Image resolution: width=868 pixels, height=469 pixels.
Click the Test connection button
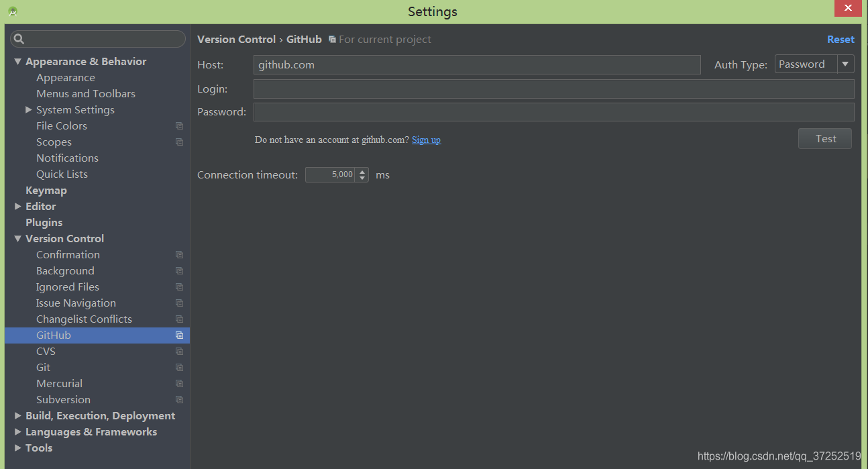[x=825, y=139]
